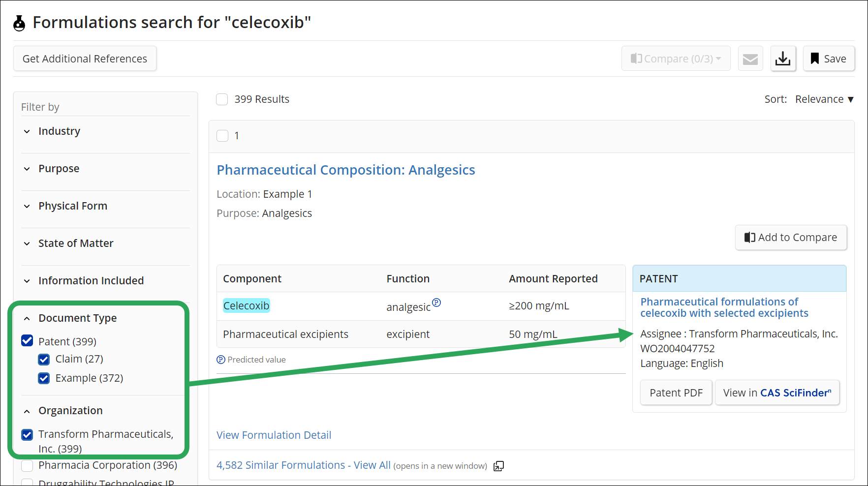Click Language: English text
868x486 pixels.
tap(682, 364)
